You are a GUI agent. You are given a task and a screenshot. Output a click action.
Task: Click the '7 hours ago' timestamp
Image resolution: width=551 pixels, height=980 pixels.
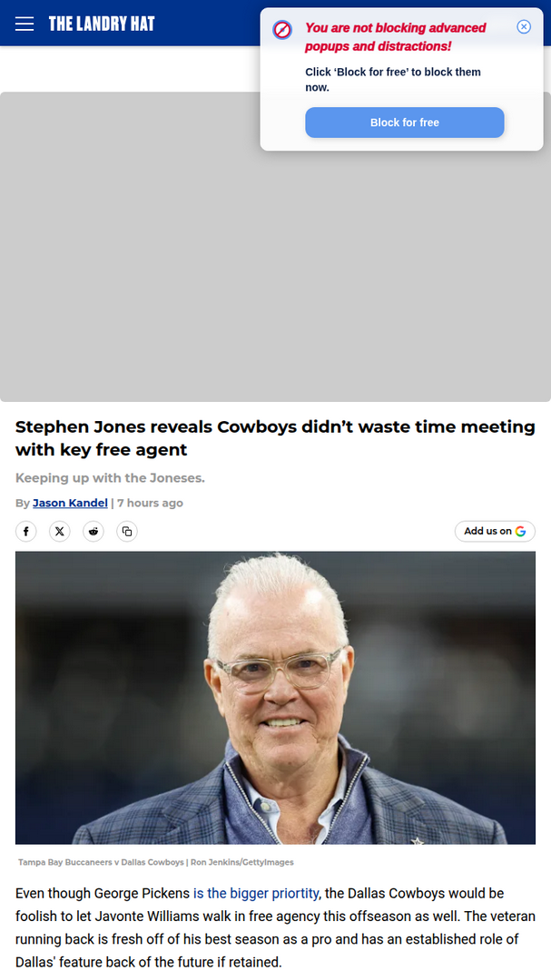click(150, 503)
